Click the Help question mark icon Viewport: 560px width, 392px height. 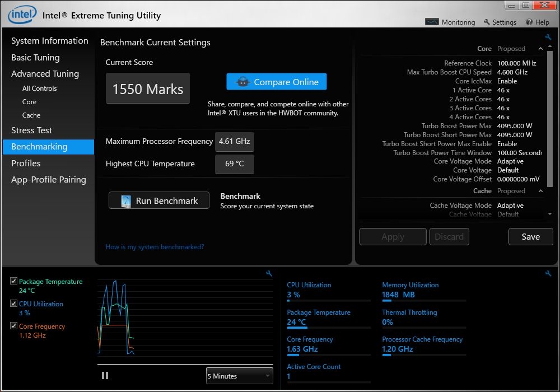[x=529, y=22]
